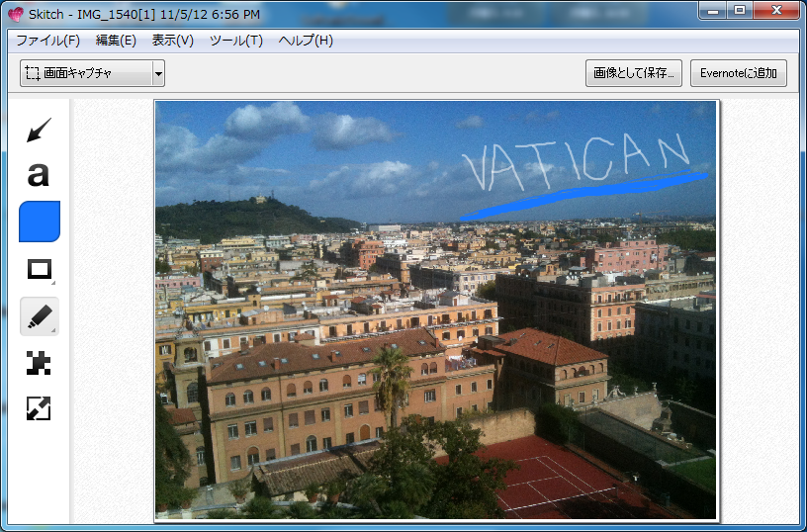The image size is (807, 532).
Task: Select the arrow tool
Action: (40, 130)
